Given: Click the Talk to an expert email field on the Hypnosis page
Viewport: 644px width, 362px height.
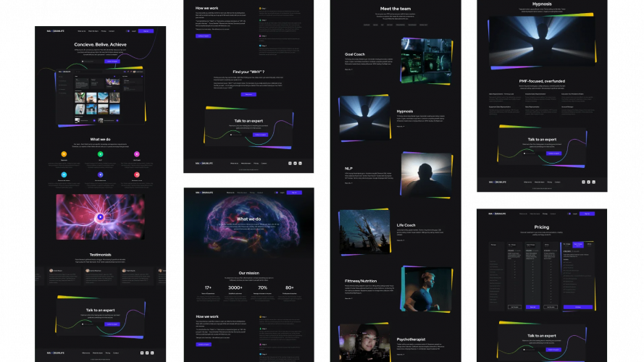Looking at the screenshot, I should (x=535, y=153).
